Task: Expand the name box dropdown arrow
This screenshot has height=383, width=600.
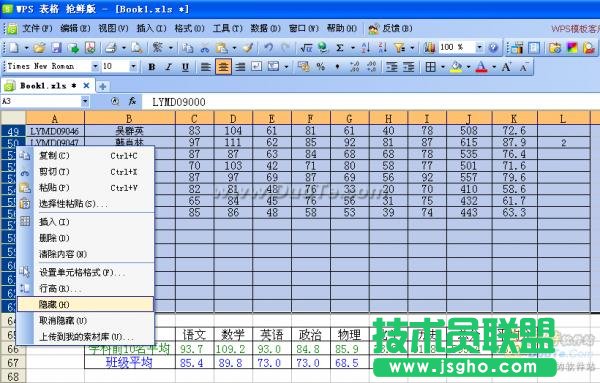Action: tap(85, 101)
